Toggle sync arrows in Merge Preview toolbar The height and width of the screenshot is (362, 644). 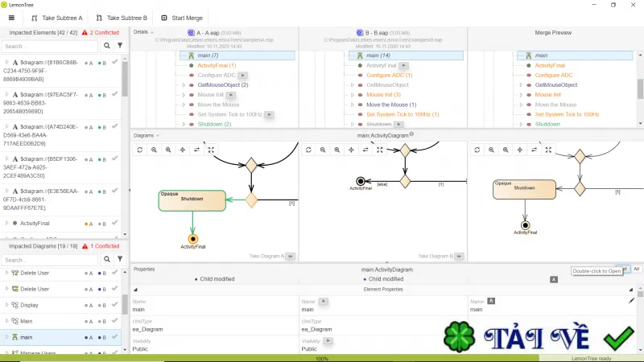(x=534, y=150)
